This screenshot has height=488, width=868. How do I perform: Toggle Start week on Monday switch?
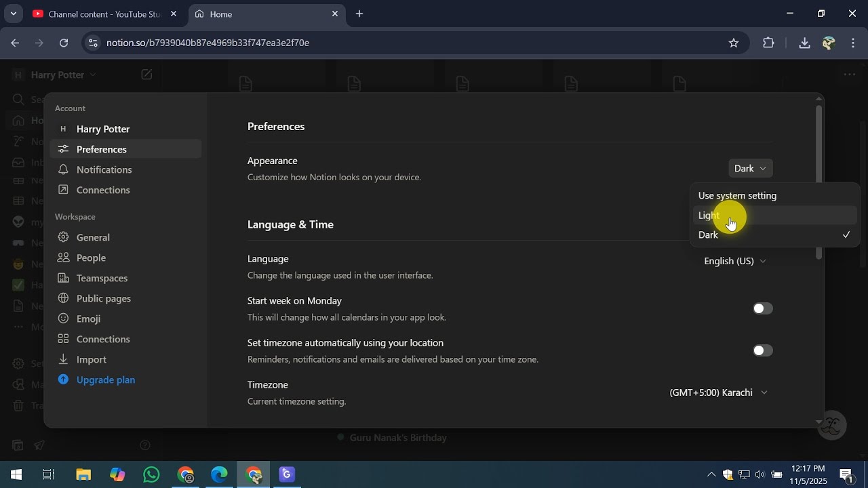click(762, 308)
